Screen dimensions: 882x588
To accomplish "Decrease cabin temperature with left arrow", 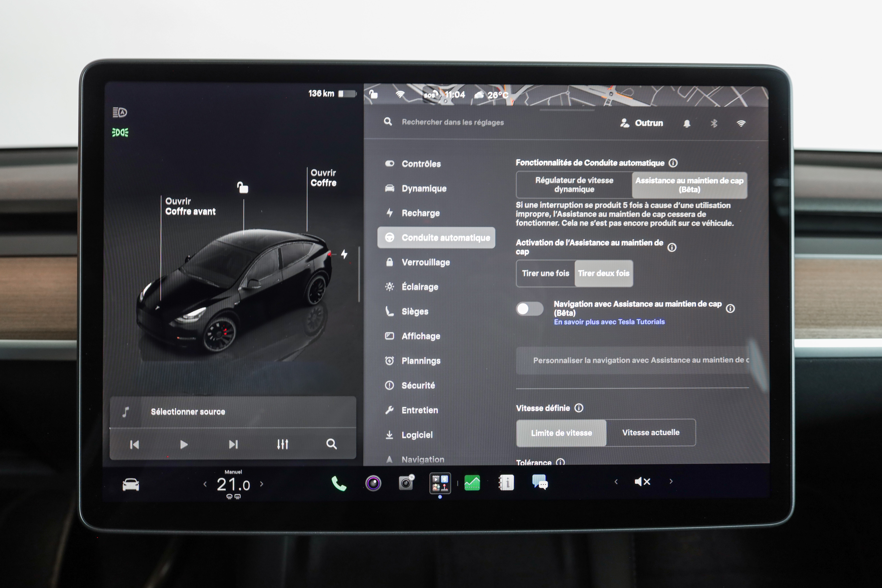I will (x=205, y=484).
